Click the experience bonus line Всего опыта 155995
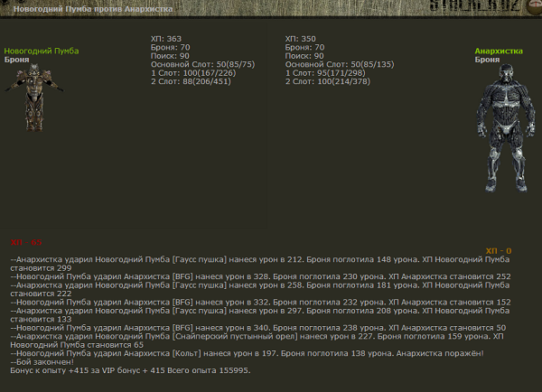Image resolution: width=542 pixels, height=392 pixels. [x=129, y=370]
